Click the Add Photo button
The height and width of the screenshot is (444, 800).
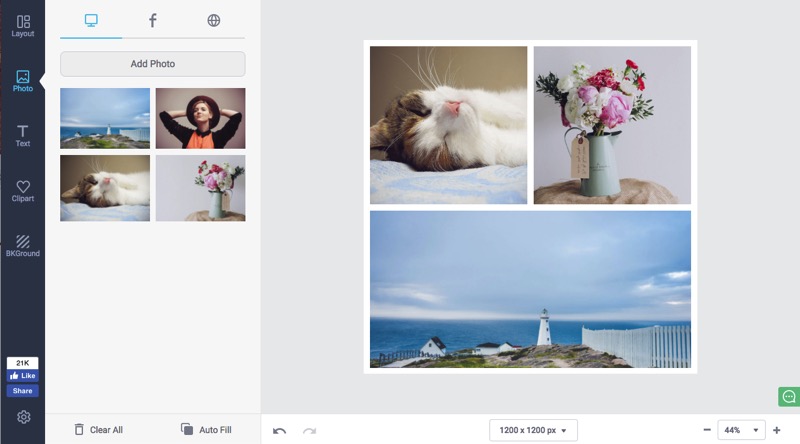click(x=153, y=64)
